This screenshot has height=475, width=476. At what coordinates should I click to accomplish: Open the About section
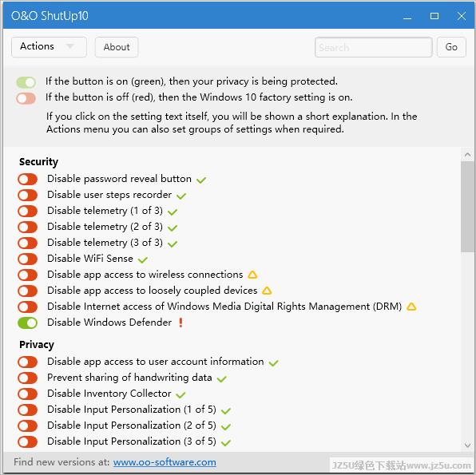(x=117, y=47)
